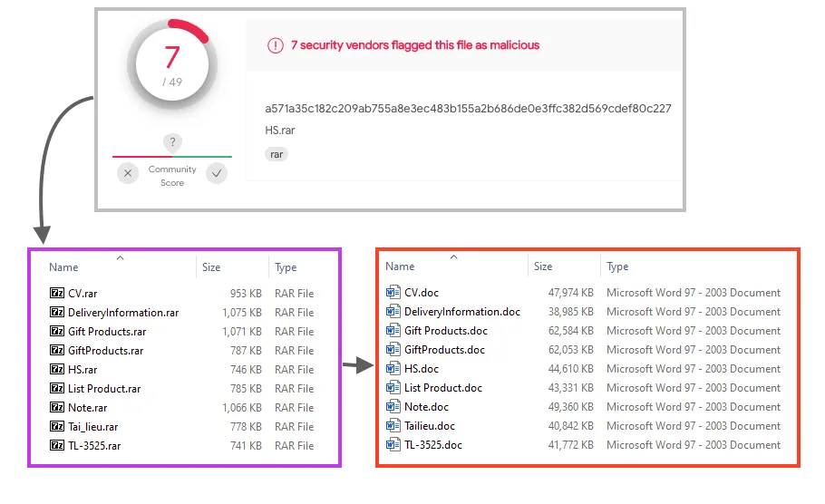
Task: Select DeliveryInformation.doc file name
Action: pyautogui.click(x=462, y=312)
